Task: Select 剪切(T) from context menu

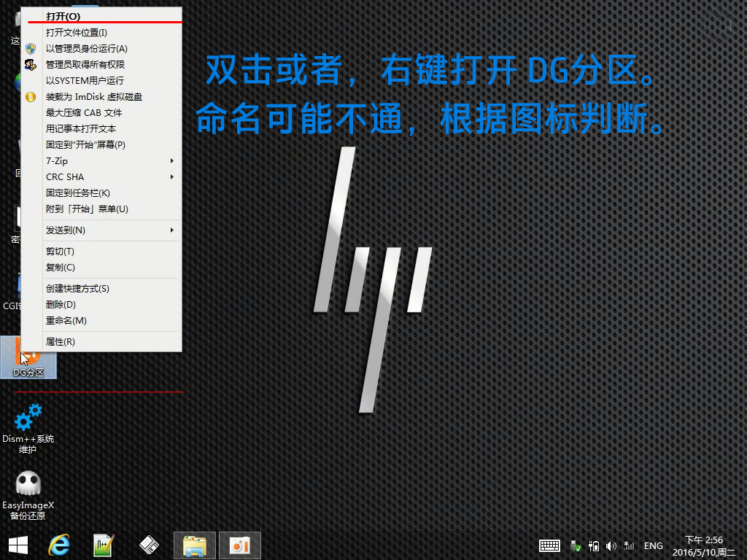Action: 101,252
